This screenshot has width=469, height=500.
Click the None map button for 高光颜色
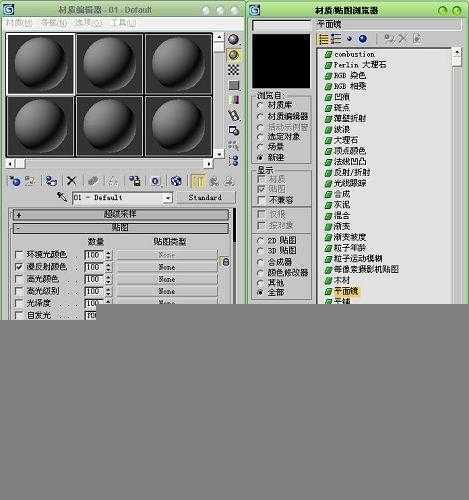click(167, 279)
